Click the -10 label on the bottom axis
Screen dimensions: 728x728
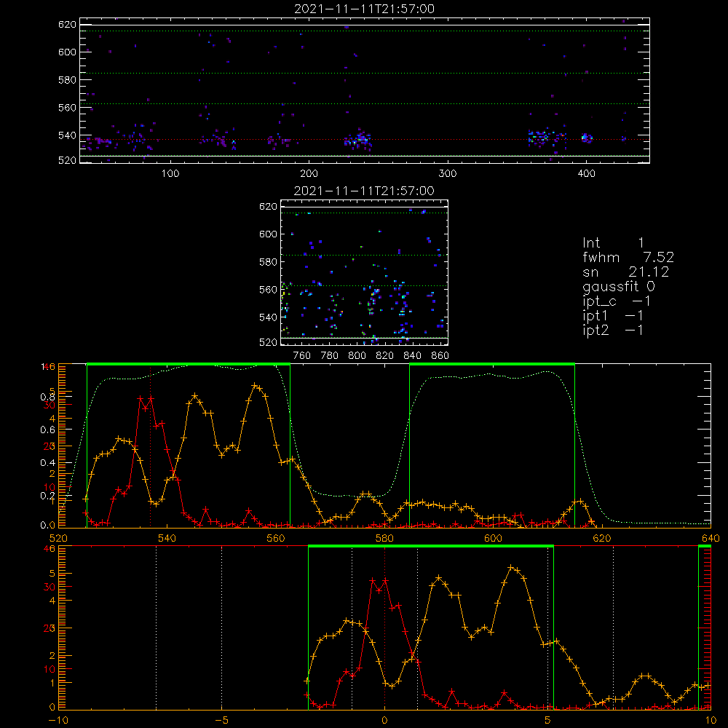[x=58, y=721]
